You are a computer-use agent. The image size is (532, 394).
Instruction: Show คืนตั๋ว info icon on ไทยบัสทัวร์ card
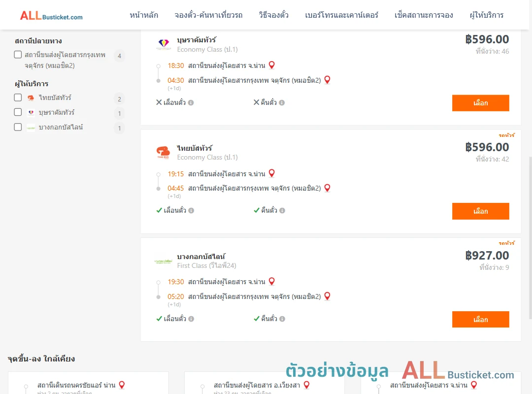click(x=282, y=210)
